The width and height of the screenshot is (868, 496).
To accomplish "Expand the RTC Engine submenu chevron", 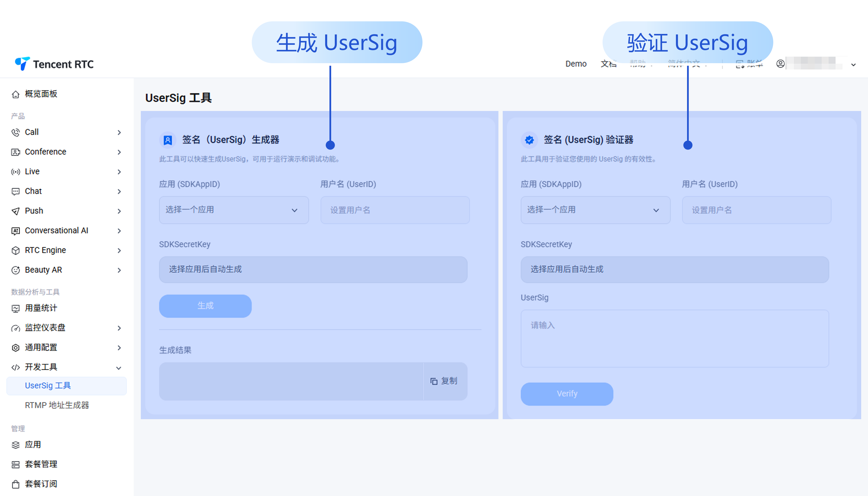I will pyautogui.click(x=119, y=251).
